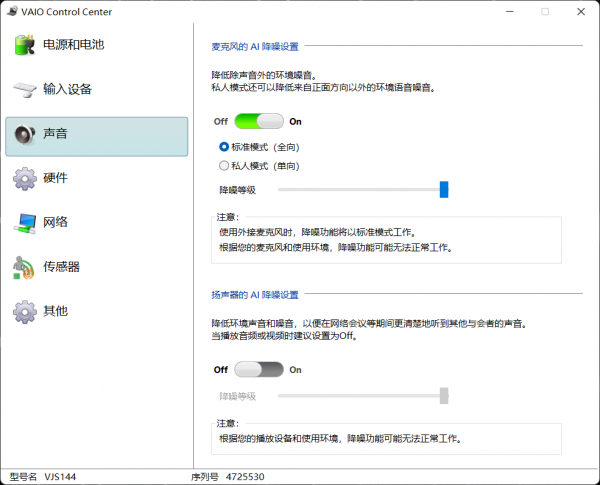Viewport: 600px width, 485px height.
Task: Click the gear icon next to 其他
Action: [25, 312]
